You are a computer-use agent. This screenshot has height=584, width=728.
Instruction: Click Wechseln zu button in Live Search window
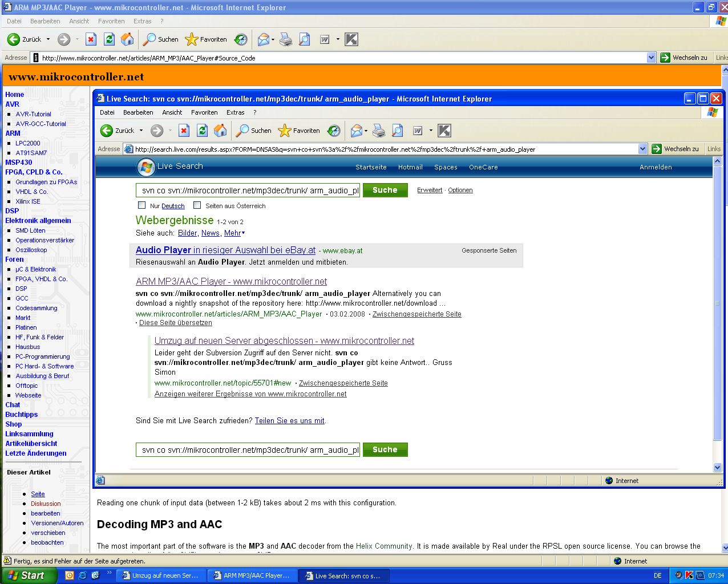tap(675, 149)
